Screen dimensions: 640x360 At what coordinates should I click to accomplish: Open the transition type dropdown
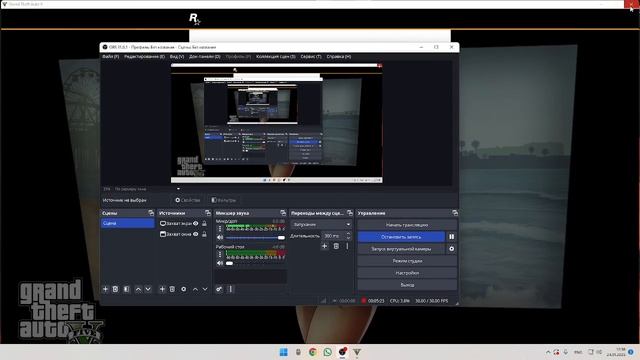pyautogui.click(x=321, y=224)
